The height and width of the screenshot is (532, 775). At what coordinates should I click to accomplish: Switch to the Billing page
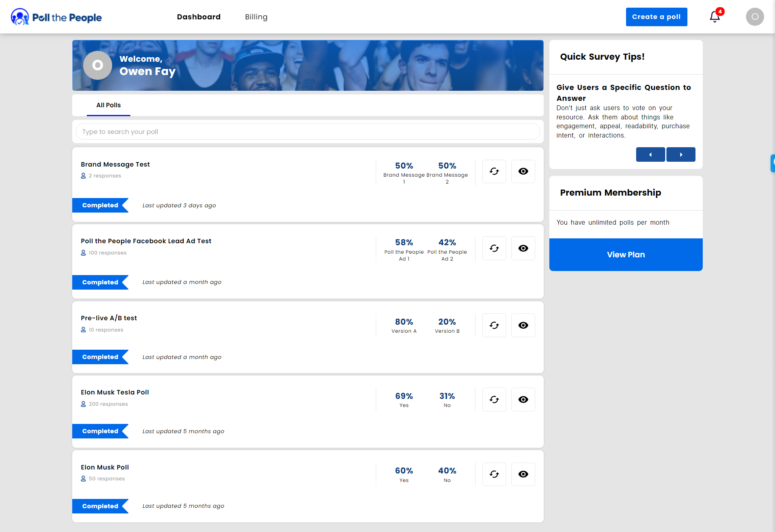click(x=256, y=17)
